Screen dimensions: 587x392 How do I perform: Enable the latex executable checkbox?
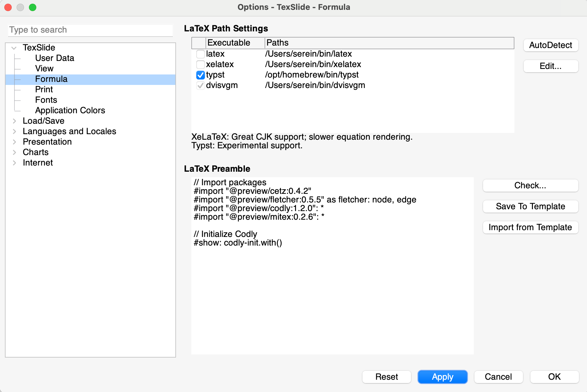[200, 54]
